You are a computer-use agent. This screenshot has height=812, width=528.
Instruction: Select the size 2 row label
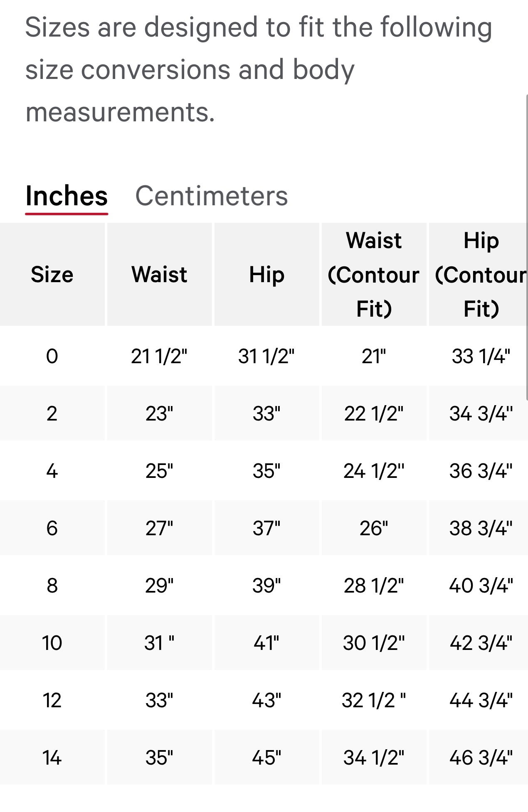[52, 413]
